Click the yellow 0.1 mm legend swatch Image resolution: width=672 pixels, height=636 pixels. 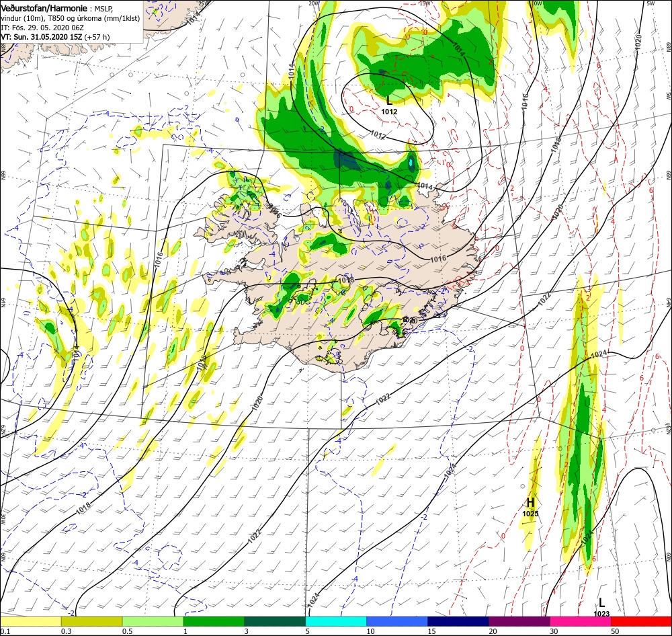pyautogui.click(x=30, y=621)
